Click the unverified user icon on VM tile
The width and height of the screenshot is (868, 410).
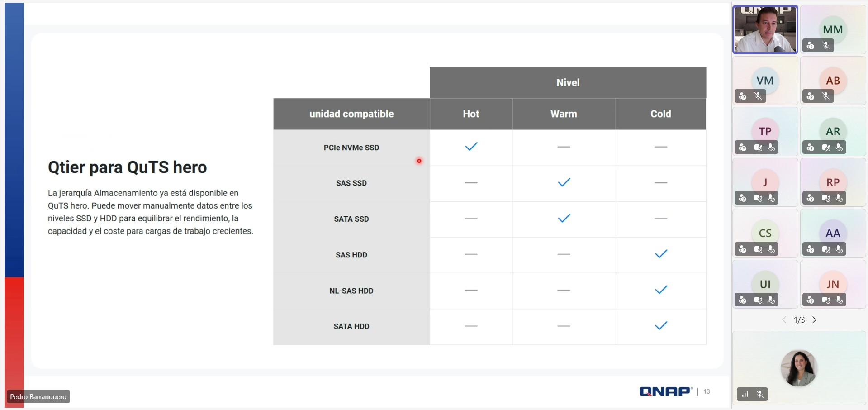pyautogui.click(x=743, y=96)
